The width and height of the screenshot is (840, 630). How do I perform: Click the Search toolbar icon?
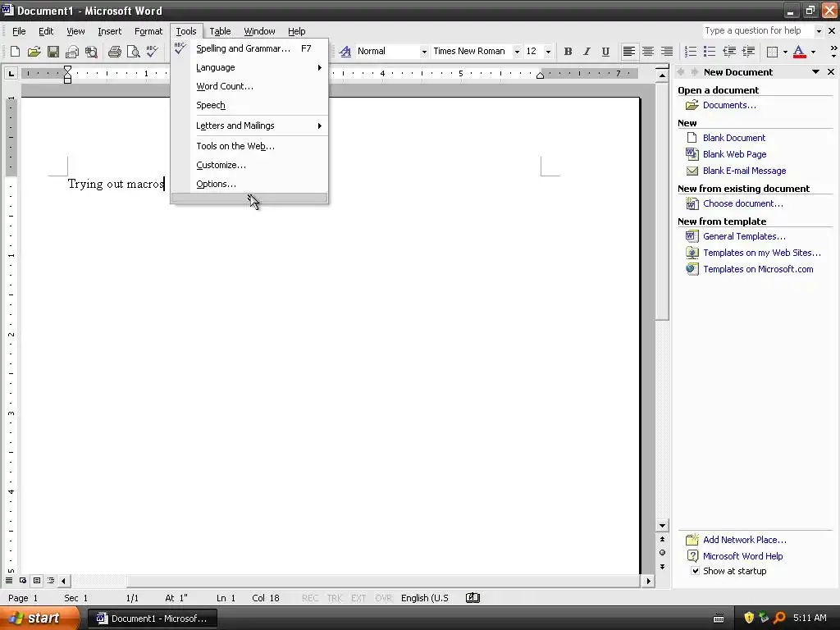(x=92, y=52)
